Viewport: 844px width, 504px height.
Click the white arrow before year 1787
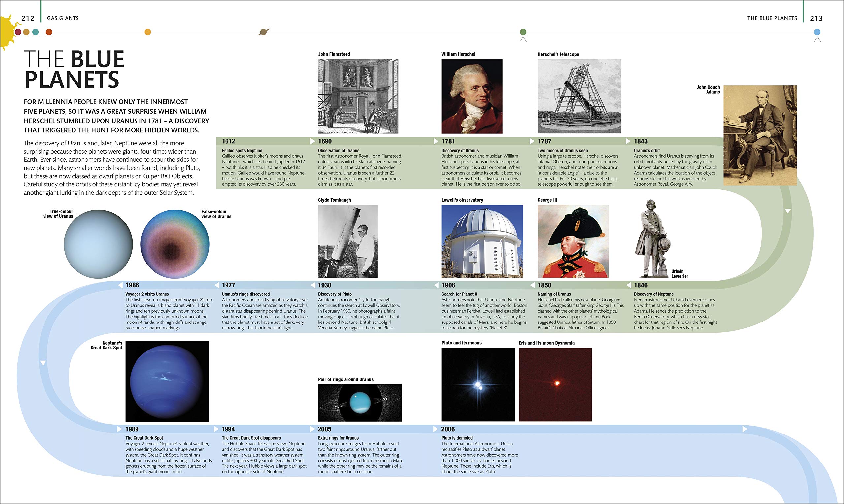click(532, 141)
